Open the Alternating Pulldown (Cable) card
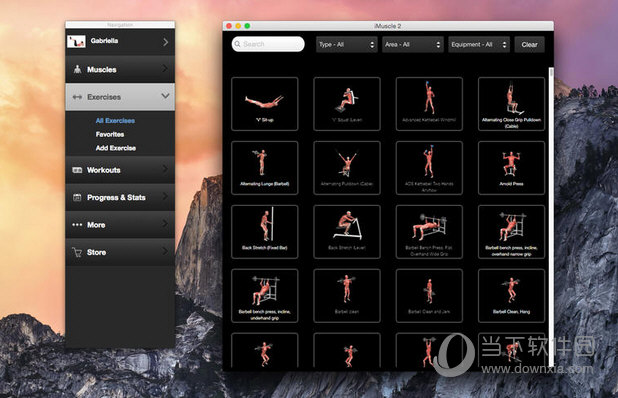Image resolution: width=618 pixels, height=398 pixels. click(347, 168)
